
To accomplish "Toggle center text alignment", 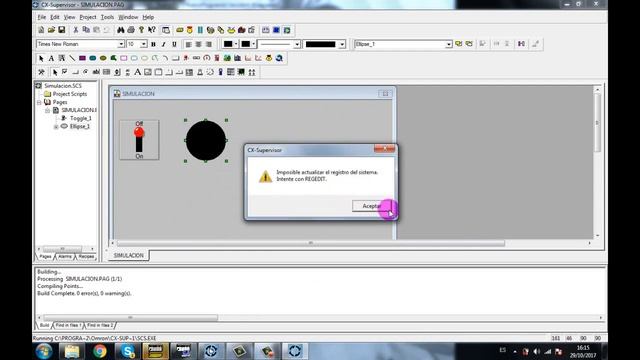I will tap(198, 44).
